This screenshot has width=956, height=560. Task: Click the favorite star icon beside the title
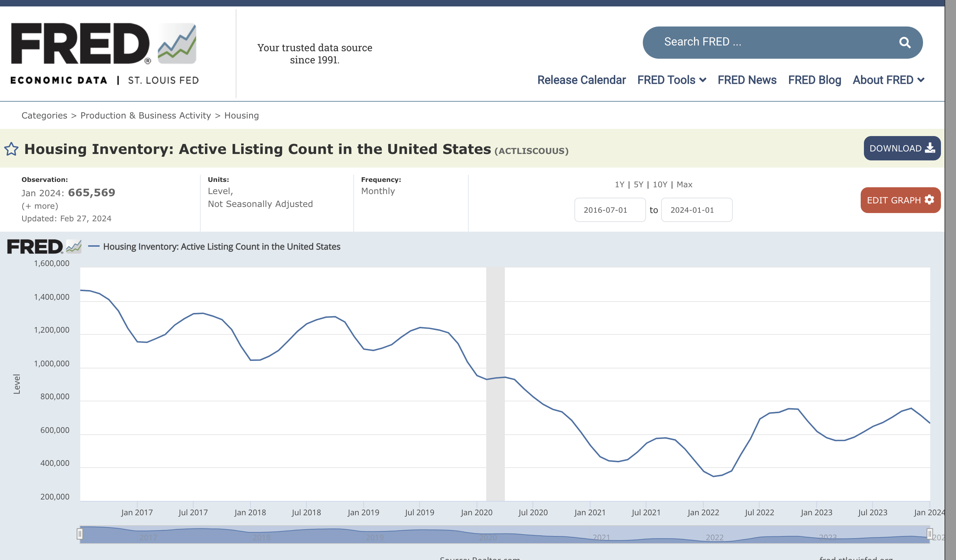pyautogui.click(x=11, y=149)
